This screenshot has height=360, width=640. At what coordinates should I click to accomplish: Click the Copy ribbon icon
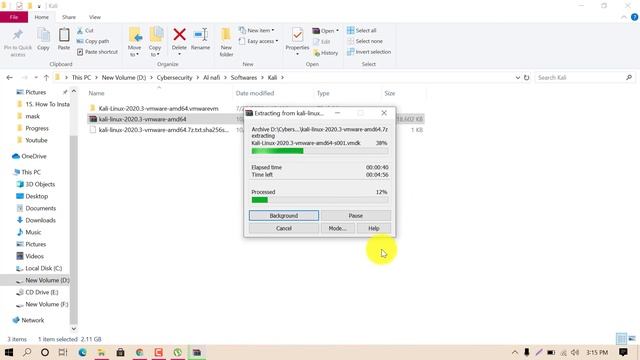(x=43, y=35)
